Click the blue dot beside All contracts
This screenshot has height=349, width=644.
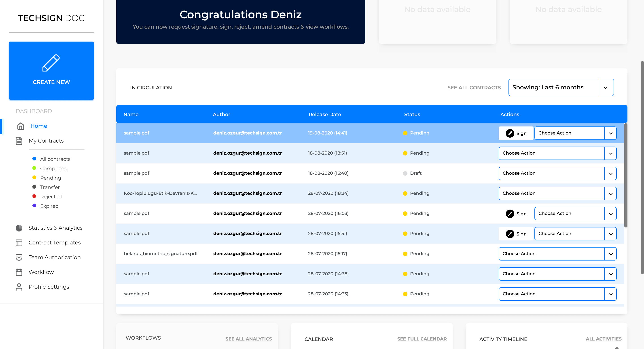[34, 159]
